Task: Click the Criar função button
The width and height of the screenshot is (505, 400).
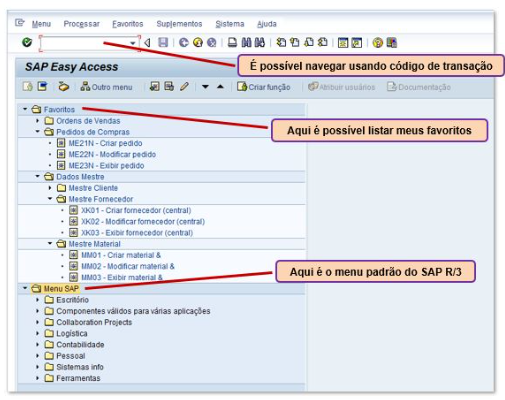Action: tap(264, 87)
